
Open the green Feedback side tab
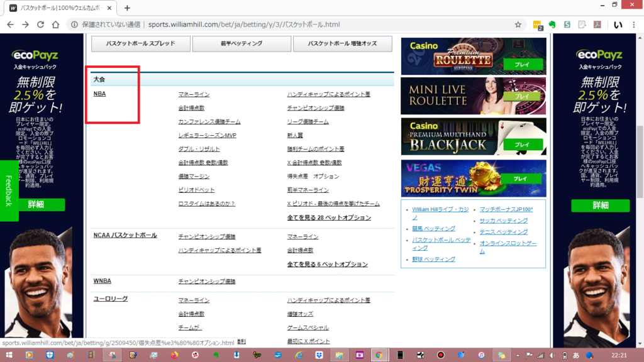[x=9, y=191]
